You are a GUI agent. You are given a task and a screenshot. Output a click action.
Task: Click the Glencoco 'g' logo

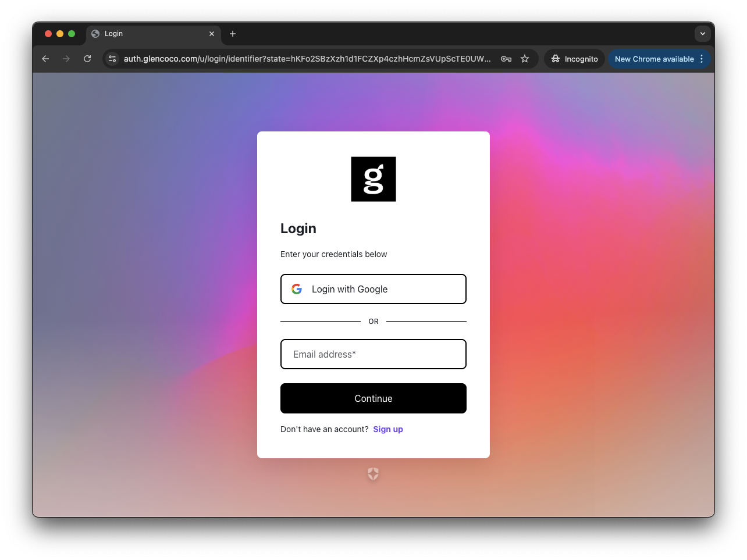coord(373,179)
